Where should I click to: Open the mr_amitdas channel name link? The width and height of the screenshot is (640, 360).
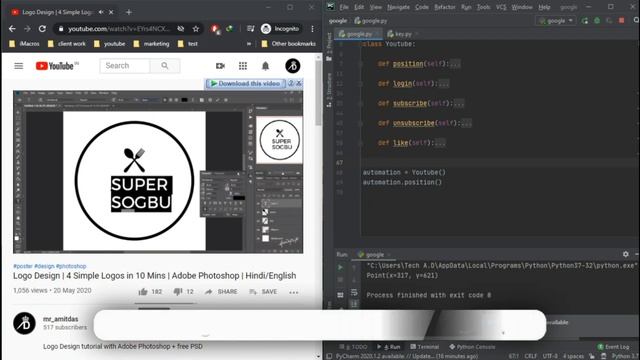point(60,319)
